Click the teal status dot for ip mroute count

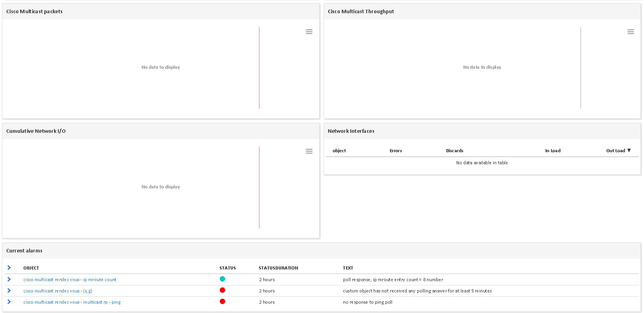222,279
